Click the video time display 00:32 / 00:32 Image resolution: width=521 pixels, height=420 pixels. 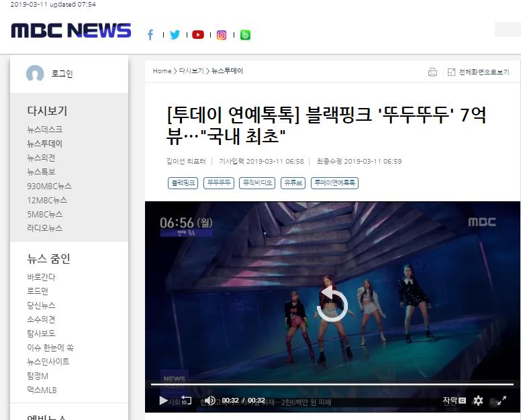pos(244,401)
